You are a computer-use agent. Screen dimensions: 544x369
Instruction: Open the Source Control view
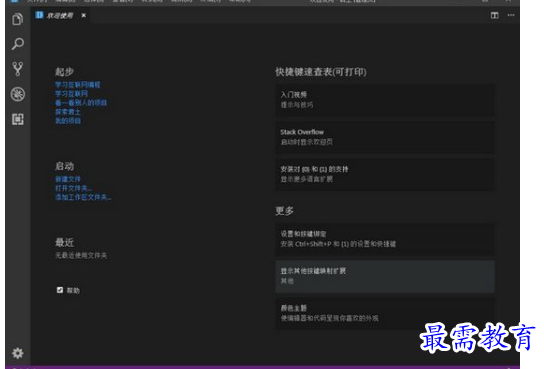click(18, 69)
